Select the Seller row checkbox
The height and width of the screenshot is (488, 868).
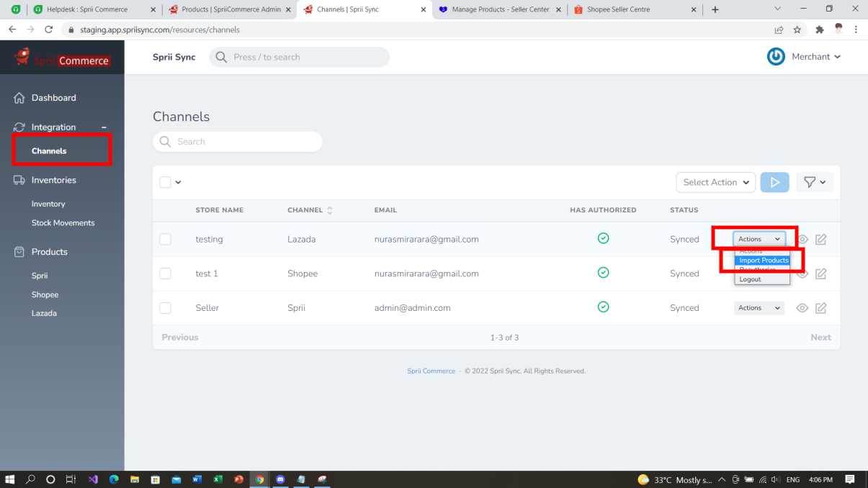tap(165, 308)
